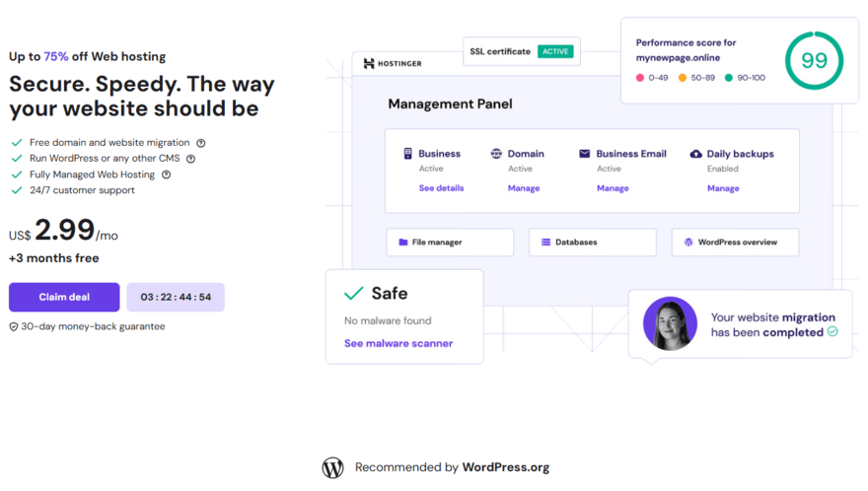Click the Business Email envelope icon

point(585,154)
